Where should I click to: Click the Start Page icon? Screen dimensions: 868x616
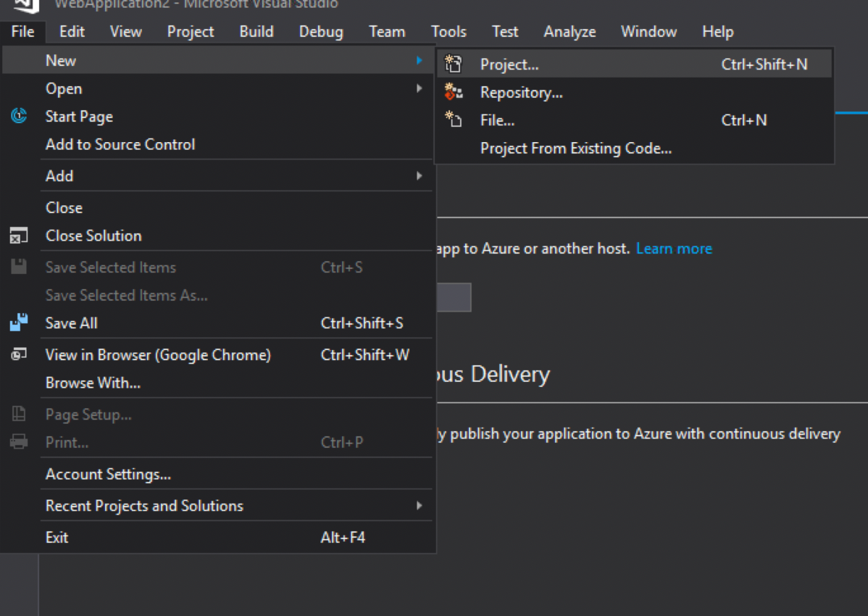click(19, 117)
